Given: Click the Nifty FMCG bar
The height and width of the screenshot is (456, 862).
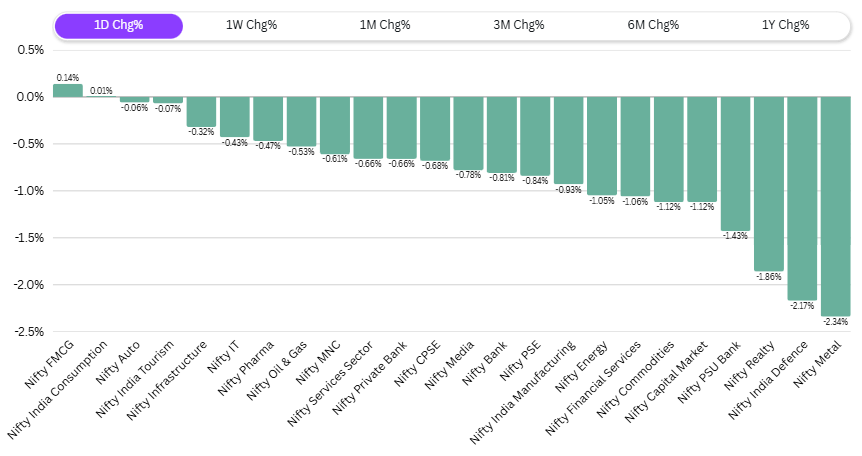Looking at the screenshot, I should pyautogui.click(x=68, y=91).
